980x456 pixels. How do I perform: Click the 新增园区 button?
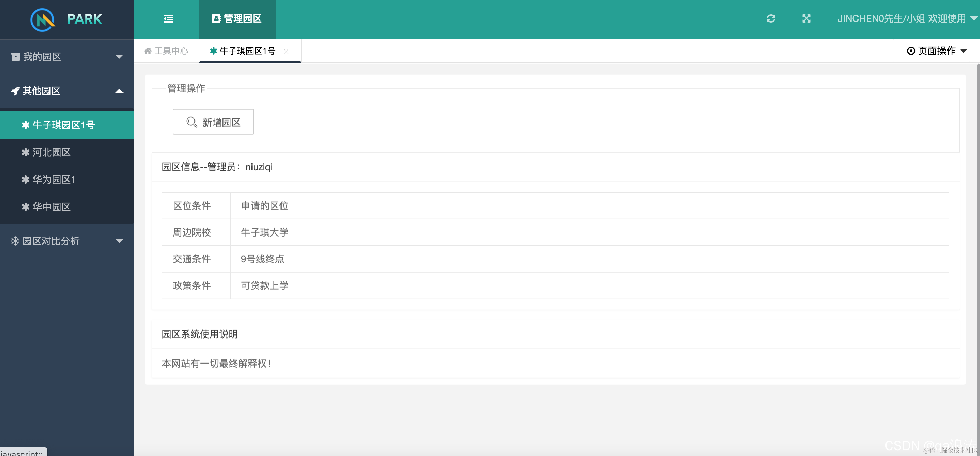(x=213, y=122)
